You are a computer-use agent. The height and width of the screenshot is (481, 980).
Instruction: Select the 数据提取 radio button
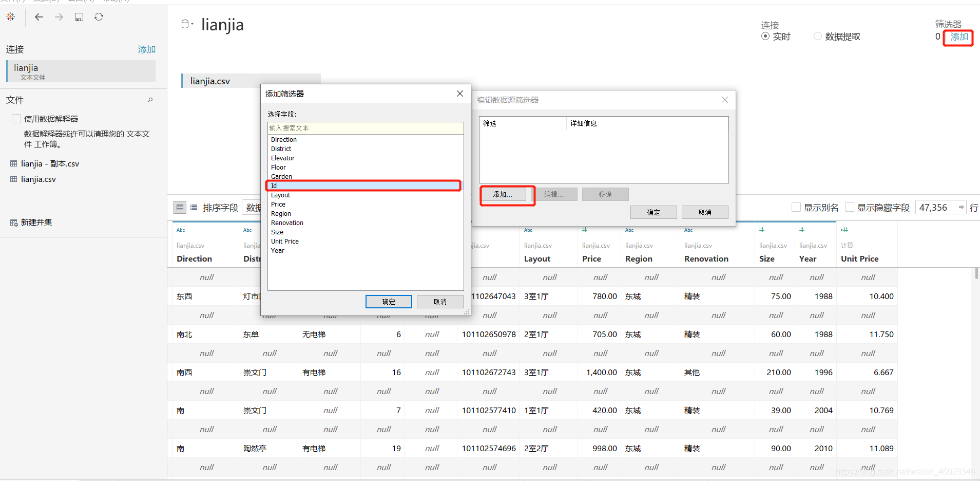818,36
